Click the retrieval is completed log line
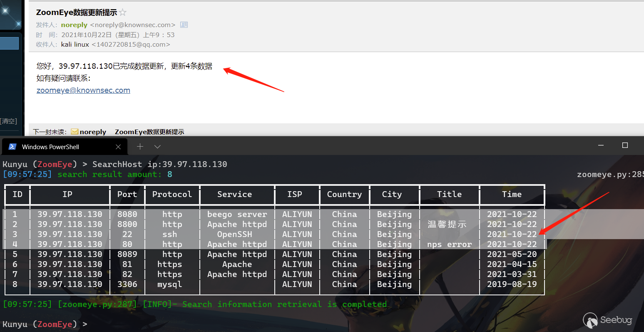 [x=195, y=304]
